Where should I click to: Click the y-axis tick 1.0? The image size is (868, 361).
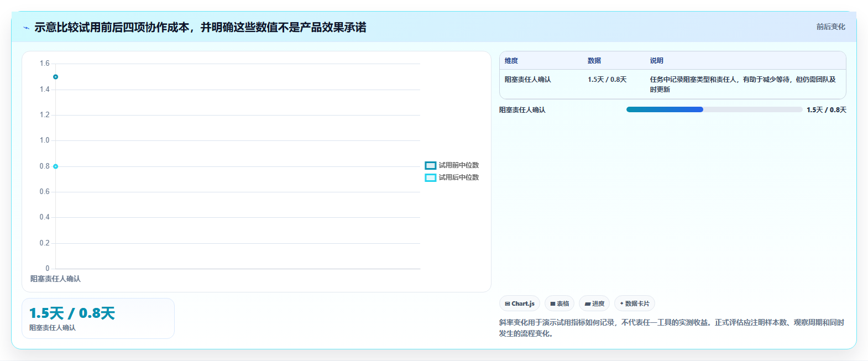coord(44,140)
